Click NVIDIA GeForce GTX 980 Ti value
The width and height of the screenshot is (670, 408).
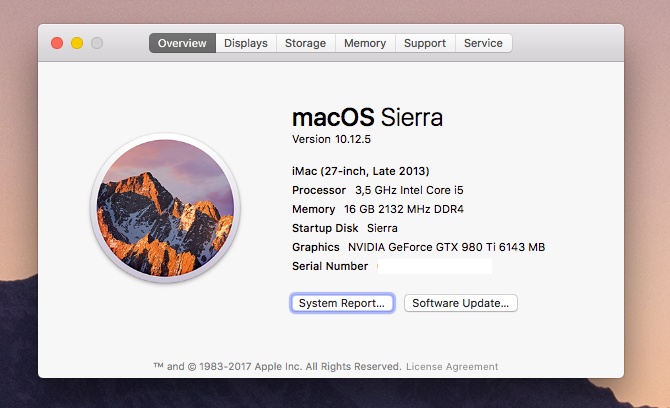pos(447,247)
